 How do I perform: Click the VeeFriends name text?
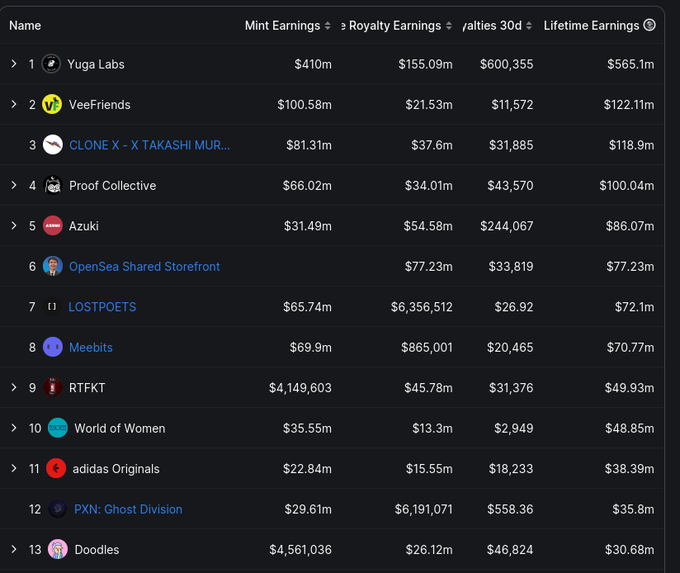point(99,105)
